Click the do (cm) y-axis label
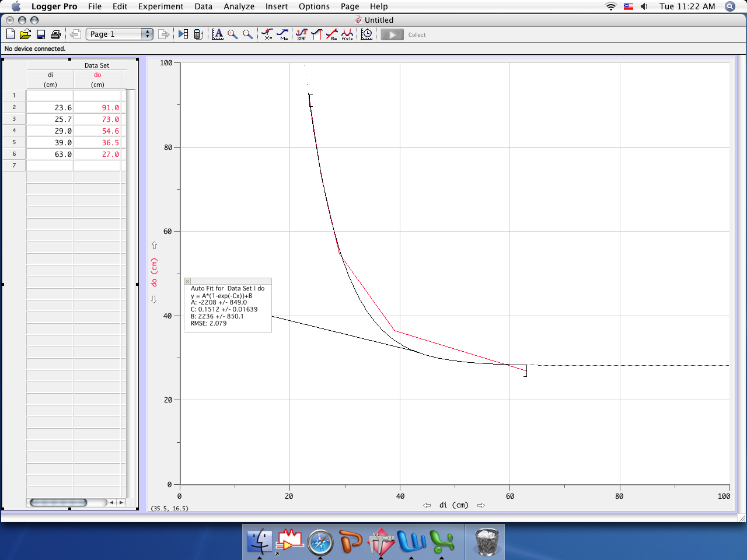 click(x=154, y=272)
